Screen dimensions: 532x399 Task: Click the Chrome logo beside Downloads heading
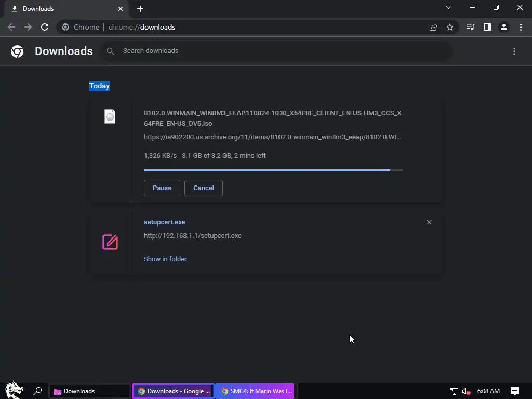coord(17,51)
